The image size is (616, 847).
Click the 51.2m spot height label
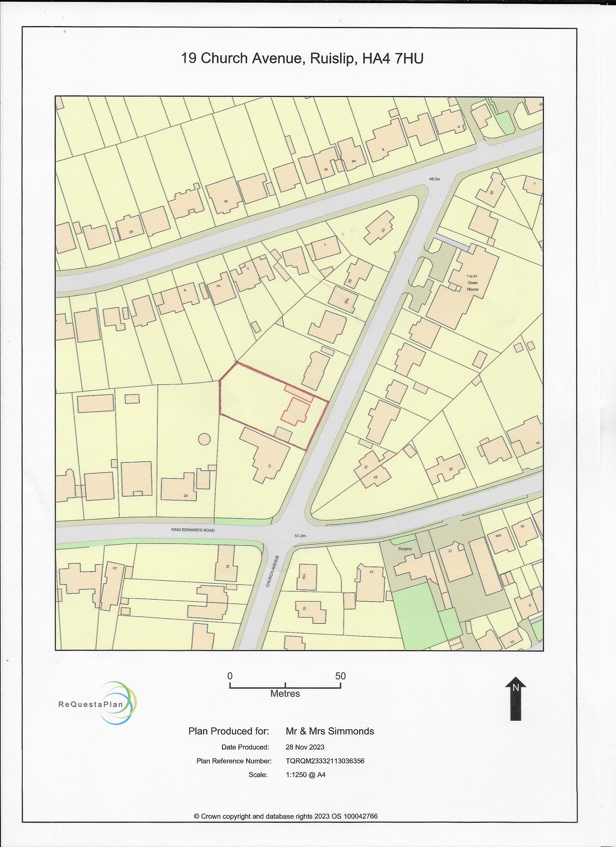[x=300, y=536]
